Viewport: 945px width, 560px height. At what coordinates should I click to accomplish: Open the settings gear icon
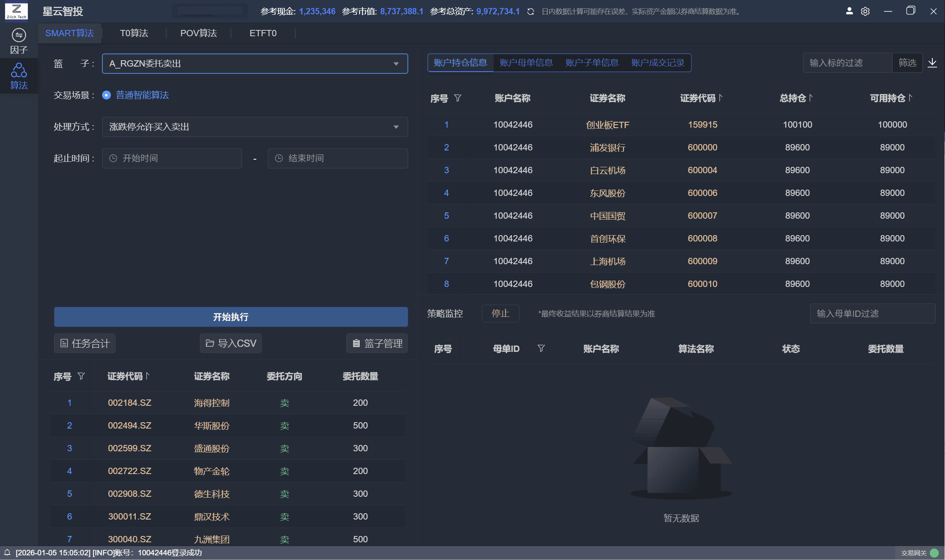[865, 11]
